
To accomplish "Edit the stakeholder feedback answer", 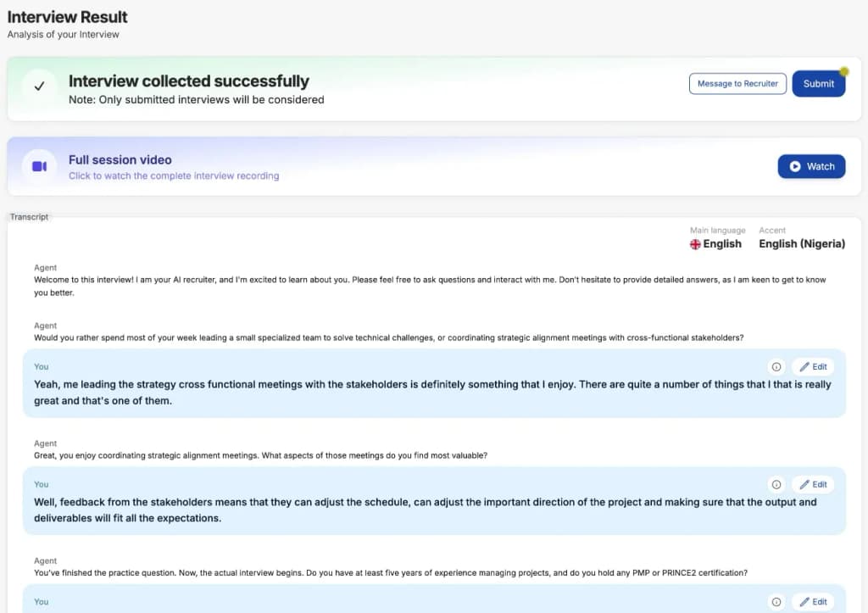I will (813, 484).
